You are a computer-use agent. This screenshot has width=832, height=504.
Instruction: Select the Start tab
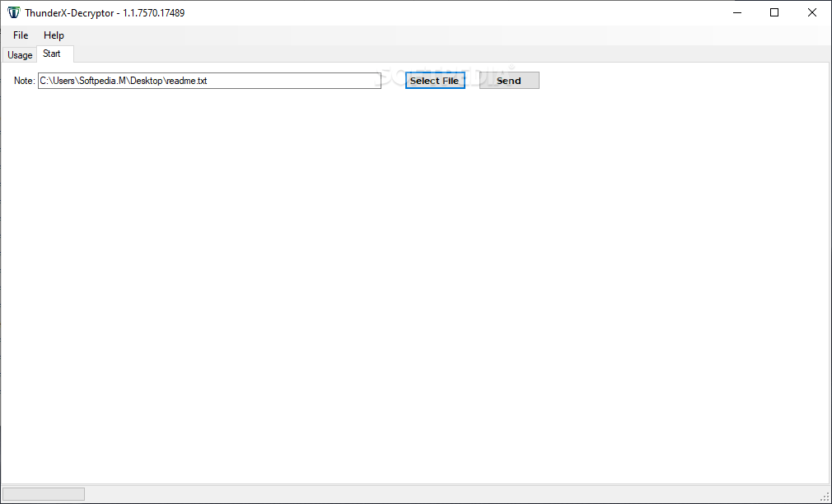pyautogui.click(x=54, y=54)
